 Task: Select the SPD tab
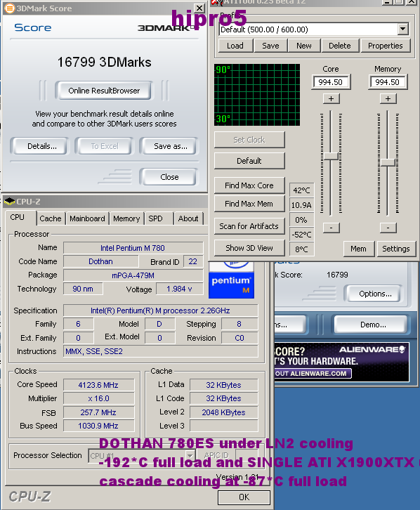pyautogui.click(x=155, y=218)
